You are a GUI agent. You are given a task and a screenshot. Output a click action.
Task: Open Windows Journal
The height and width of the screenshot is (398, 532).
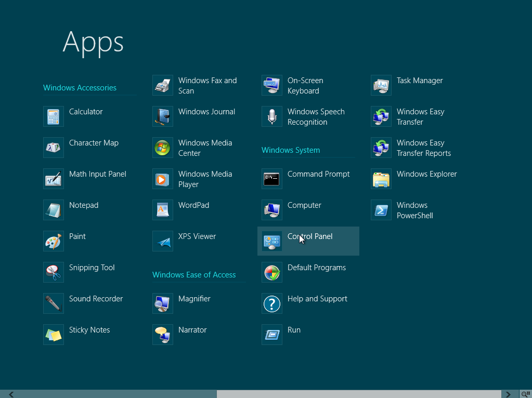click(194, 116)
